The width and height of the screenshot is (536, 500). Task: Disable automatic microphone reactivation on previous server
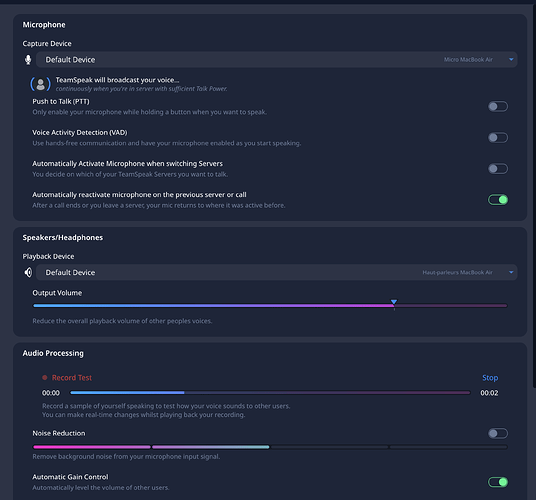click(498, 200)
